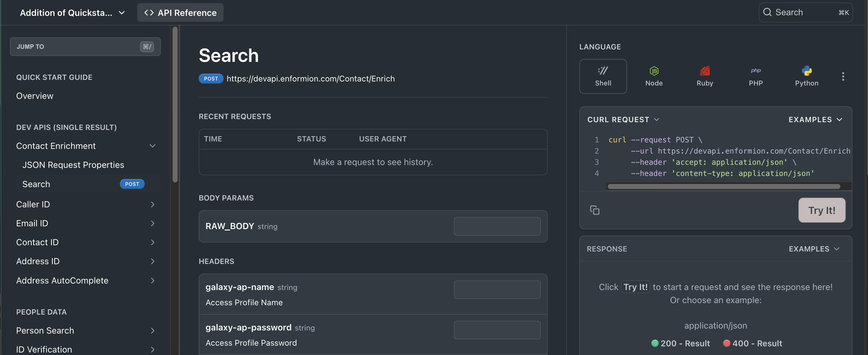The height and width of the screenshot is (355, 868).
Task: Click the magnifier icon in Search box
Action: pyautogui.click(x=767, y=12)
